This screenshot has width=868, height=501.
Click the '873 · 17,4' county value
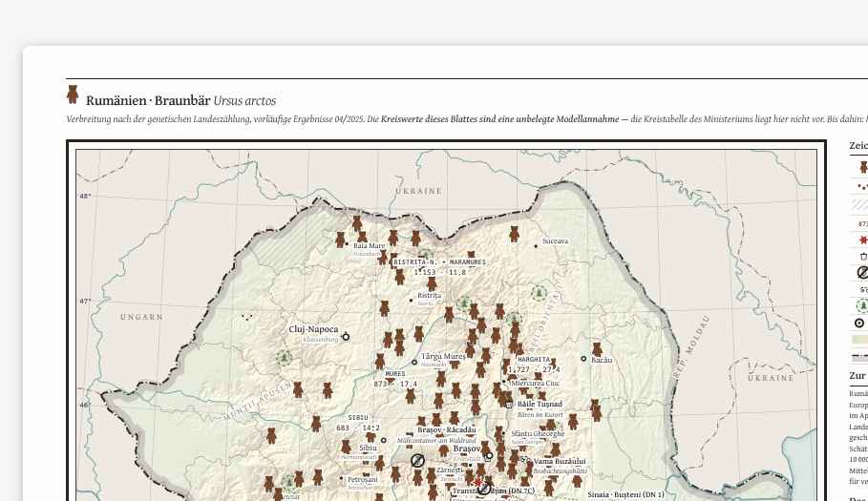tap(395, 384)
